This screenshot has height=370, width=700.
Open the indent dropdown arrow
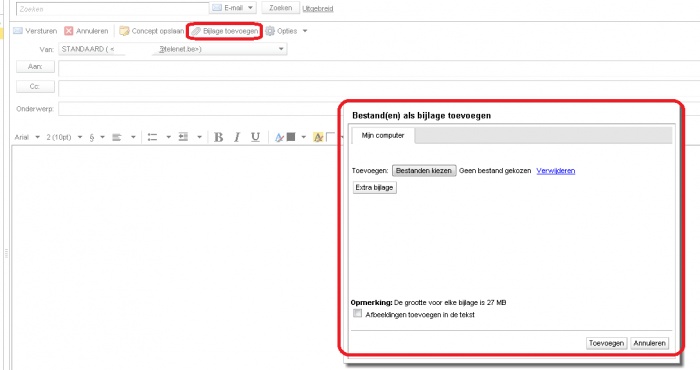pyautogui.click(x=200, y=137)
